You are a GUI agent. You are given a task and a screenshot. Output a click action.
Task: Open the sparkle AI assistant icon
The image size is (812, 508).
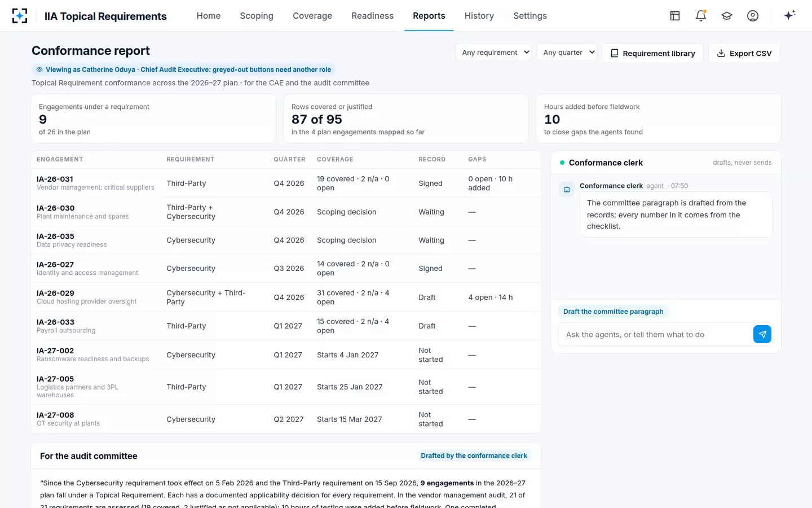[789, 15]
